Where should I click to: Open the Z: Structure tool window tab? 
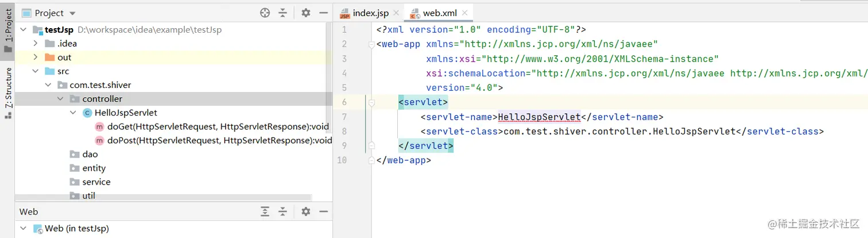pos(7,92)
